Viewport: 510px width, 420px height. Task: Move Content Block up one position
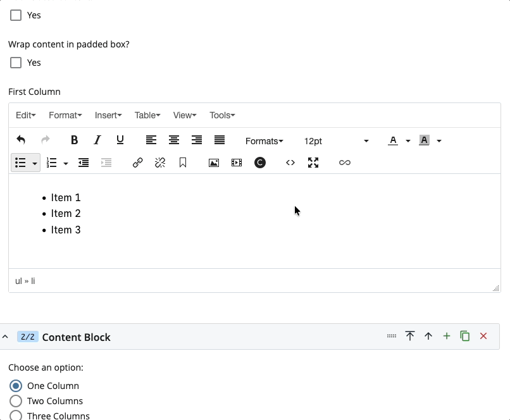click(x=428, y=336)
